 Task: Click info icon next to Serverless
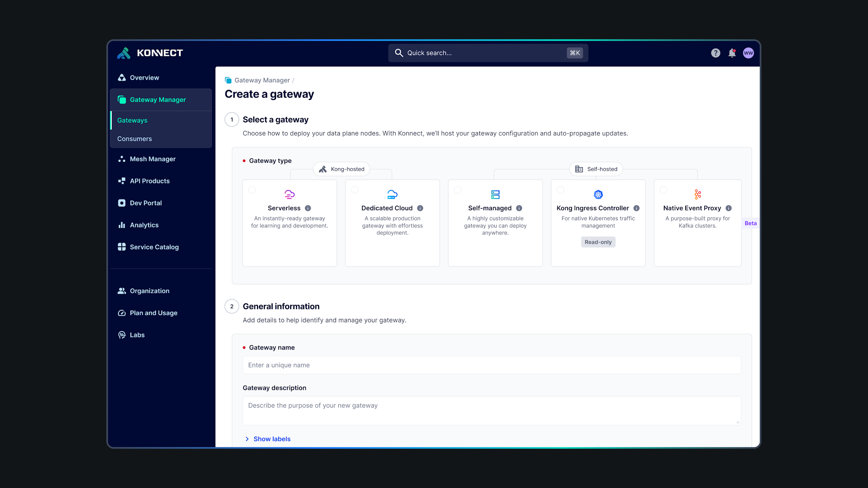click(x=308, y=208)
